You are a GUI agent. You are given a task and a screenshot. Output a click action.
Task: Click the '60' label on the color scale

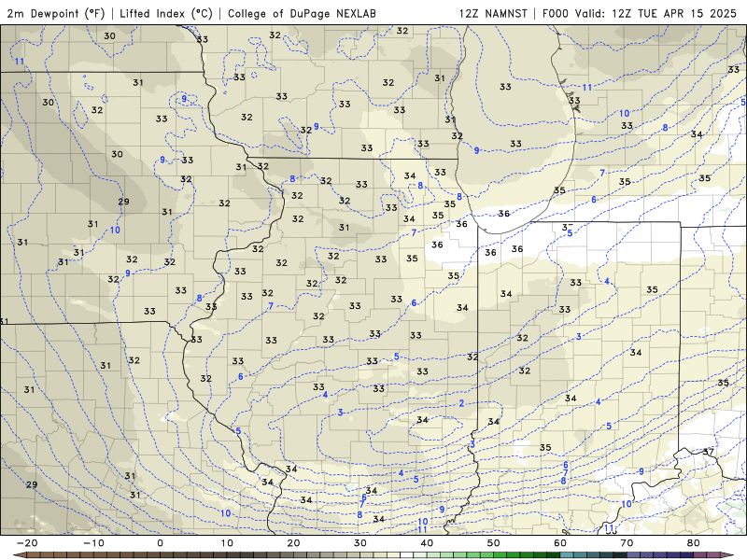[x=560, y=543]
